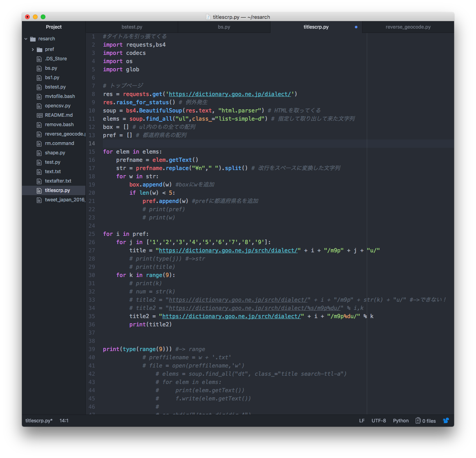Switch to the reverse_geocode.py tab

[x=408, y=27]
